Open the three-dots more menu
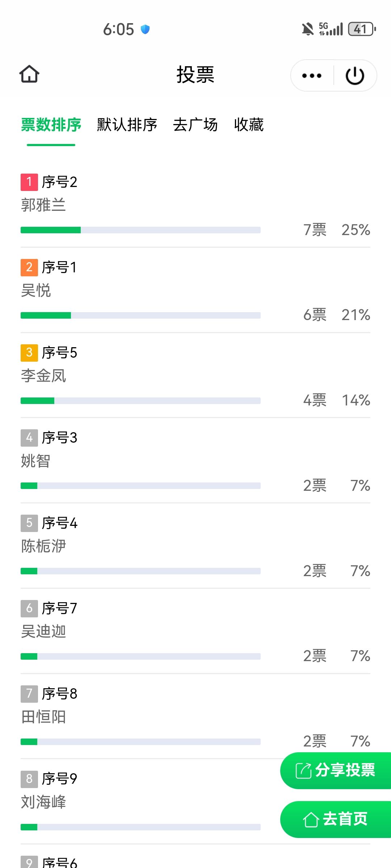391x868 pixels. pyautogui.click(x=312, y=76)
